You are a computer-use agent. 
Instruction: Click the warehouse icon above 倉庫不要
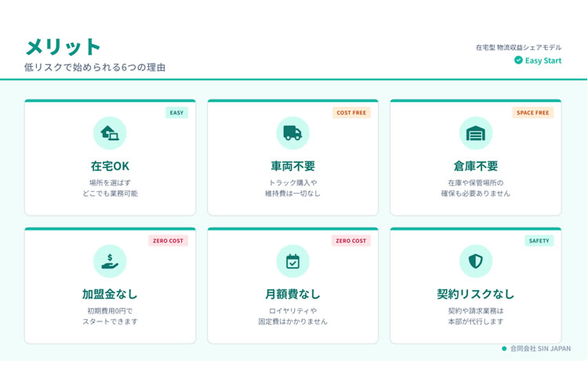tap(476, 133)
